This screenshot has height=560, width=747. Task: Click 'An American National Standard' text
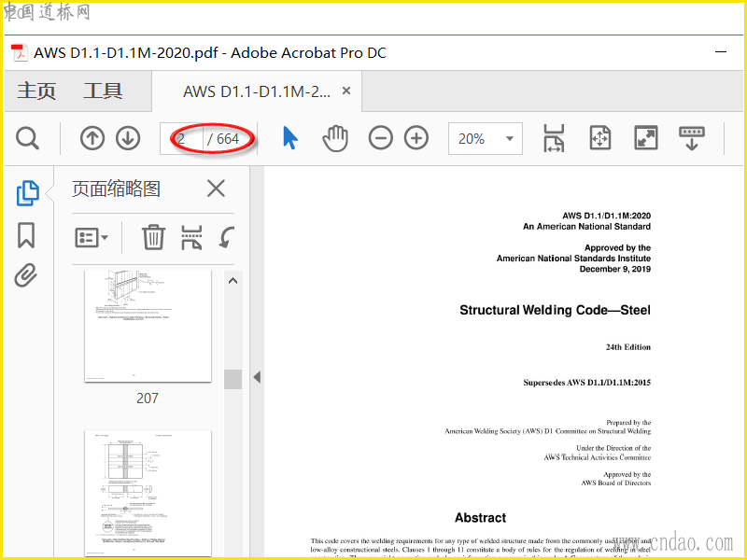tap(587, 227)
